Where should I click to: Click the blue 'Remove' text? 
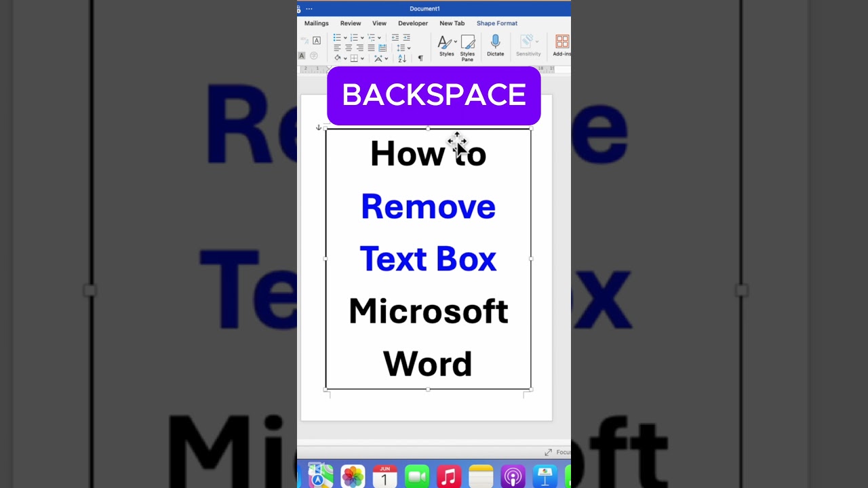click(x=428, y=207)
